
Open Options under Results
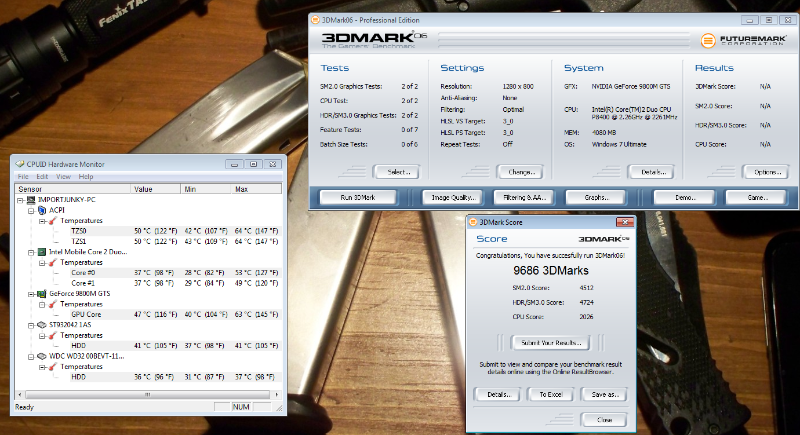click(x=766, y=172)
